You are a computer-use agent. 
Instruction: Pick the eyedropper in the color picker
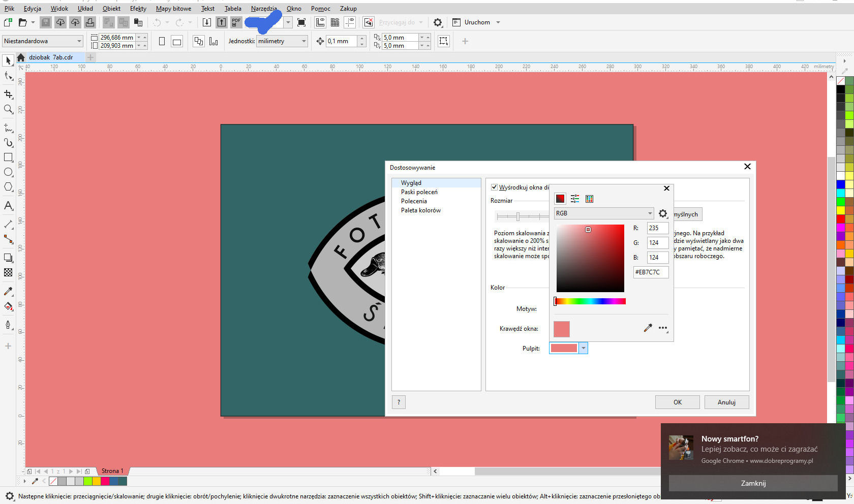tap(648, 328)
